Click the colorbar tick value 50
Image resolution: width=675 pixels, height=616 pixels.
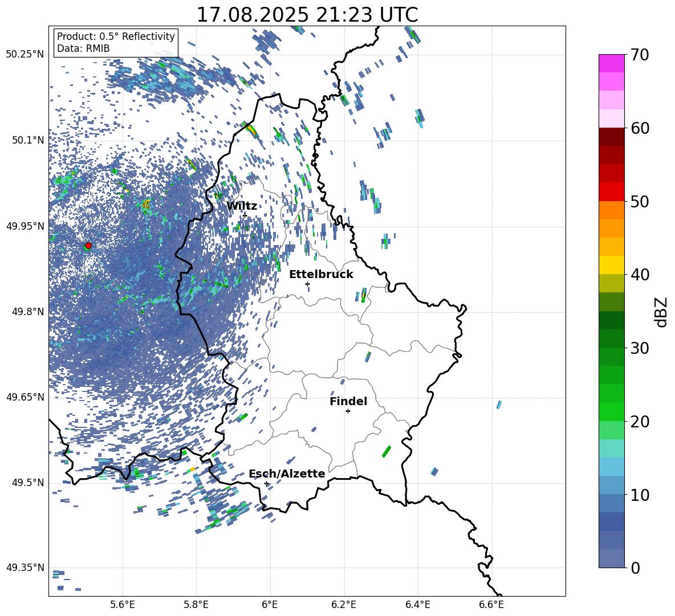pos(639,201)
